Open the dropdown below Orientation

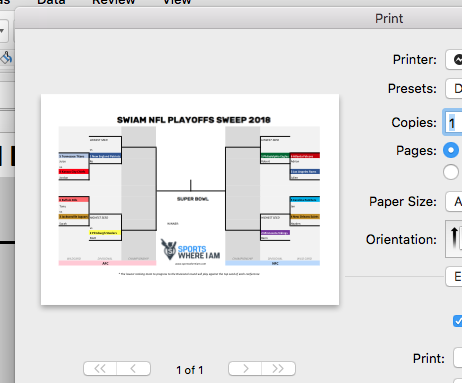tap(454, 277)
